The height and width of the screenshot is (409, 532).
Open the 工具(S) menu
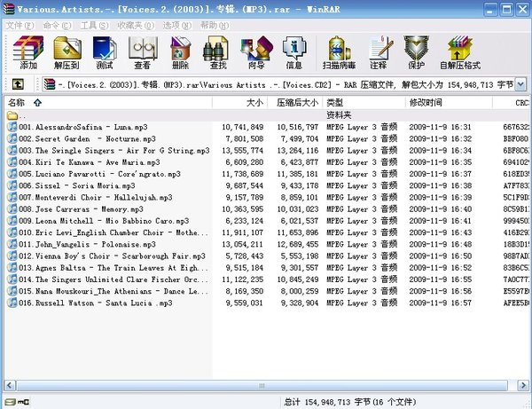(x=94, y=26)
